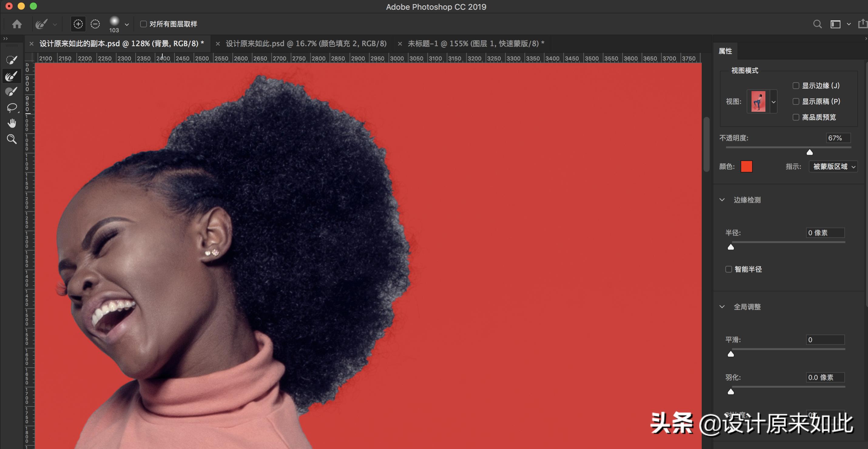Open the 被蒙版区域 indicator dropdown
Viewport: 868px width, 449px height.
point(833,167)
